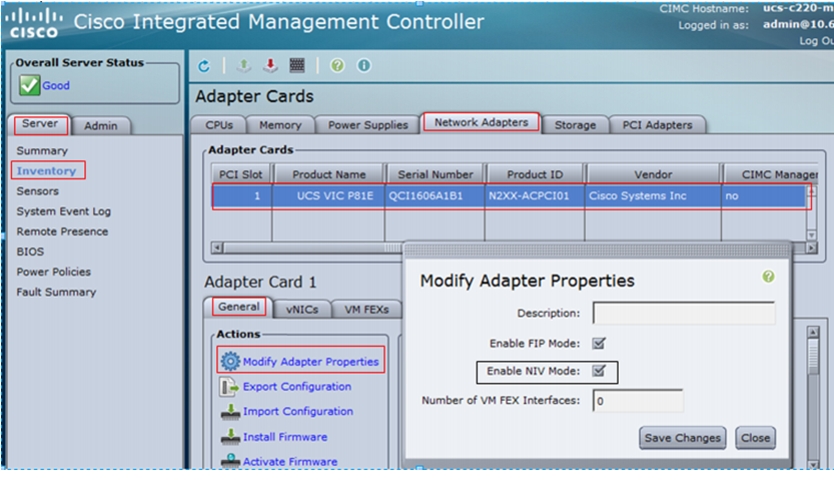Click the green Overall Server Status checkmark icon
This screenshot has height=483, width=834.
tap(29, 85)
